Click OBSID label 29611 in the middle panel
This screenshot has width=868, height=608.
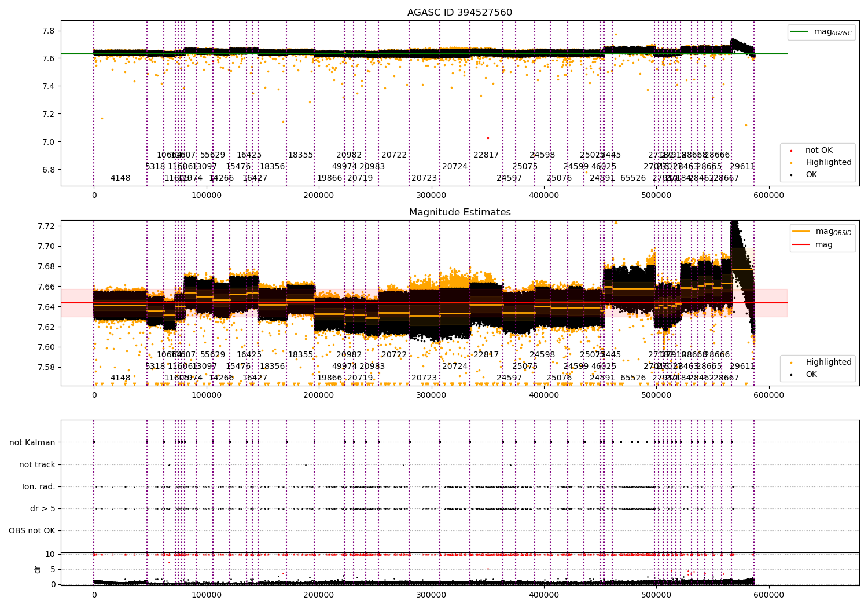pos(742,366)
